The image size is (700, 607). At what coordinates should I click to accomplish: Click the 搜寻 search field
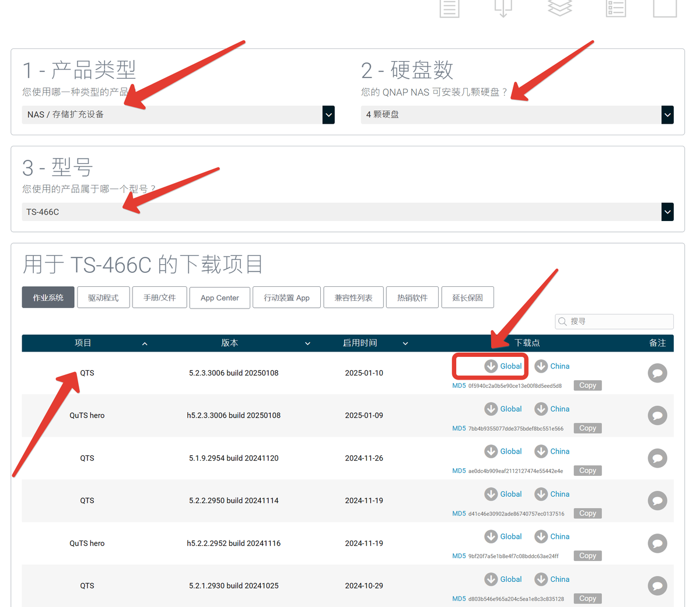(x=614, y=321)
